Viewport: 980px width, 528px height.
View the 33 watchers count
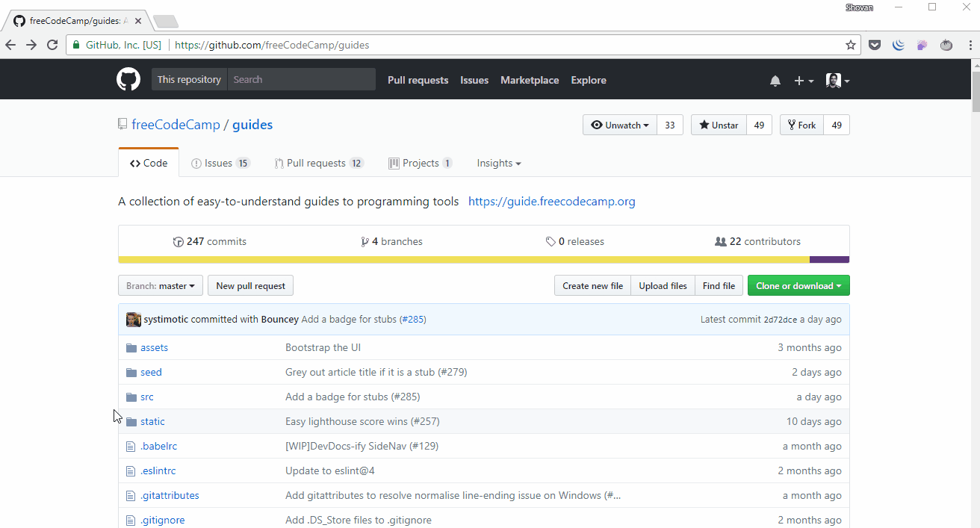point(669,125)
